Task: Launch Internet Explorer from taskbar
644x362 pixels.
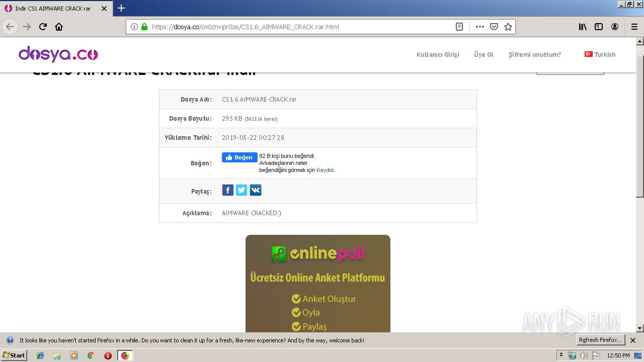Action: (40, 355)
